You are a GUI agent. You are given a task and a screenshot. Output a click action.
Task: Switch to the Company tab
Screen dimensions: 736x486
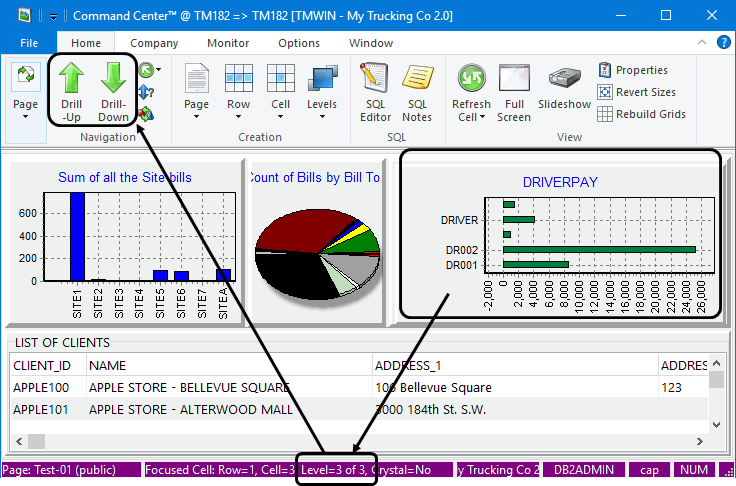154,43
